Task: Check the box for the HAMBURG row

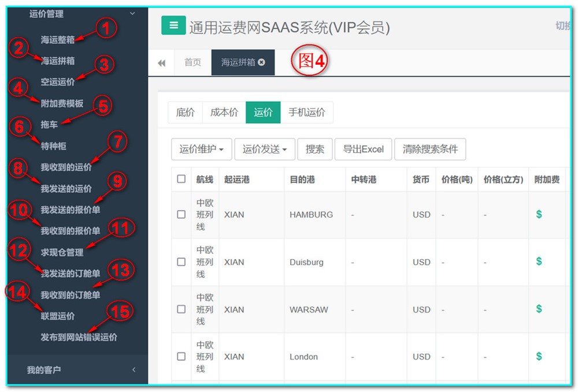Action: pos(181,214)
